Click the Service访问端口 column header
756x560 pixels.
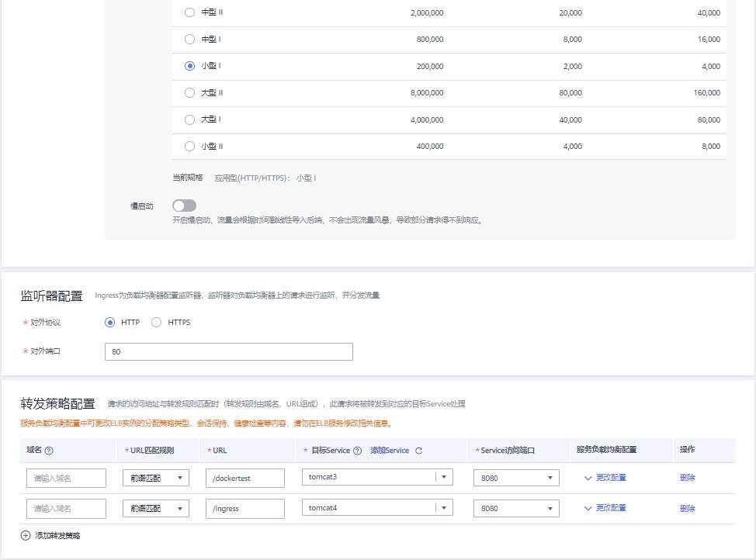(x=507, y=450)
